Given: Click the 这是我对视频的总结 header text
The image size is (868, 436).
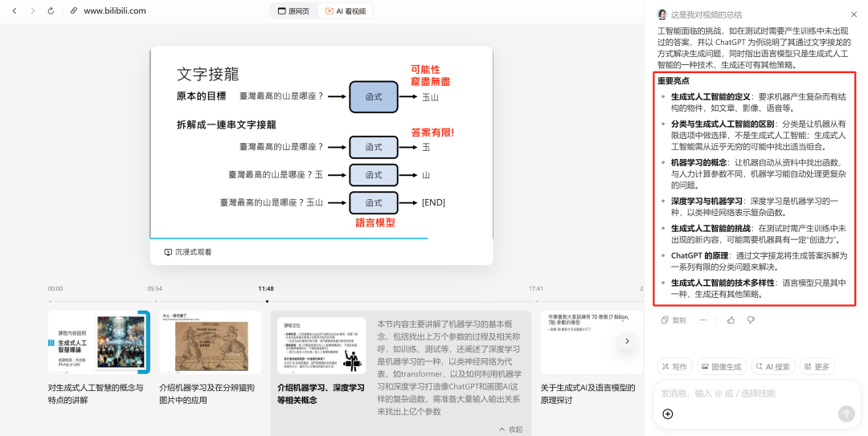Looking at the screenshot, I should pos(706,14).
